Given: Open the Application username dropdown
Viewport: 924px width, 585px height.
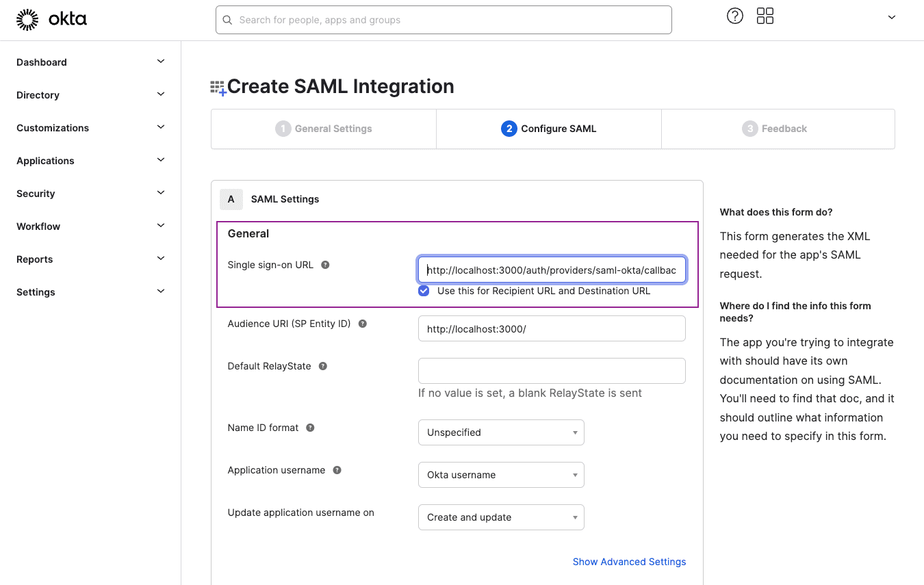Looking at the screenshot, I should [501, 475].
